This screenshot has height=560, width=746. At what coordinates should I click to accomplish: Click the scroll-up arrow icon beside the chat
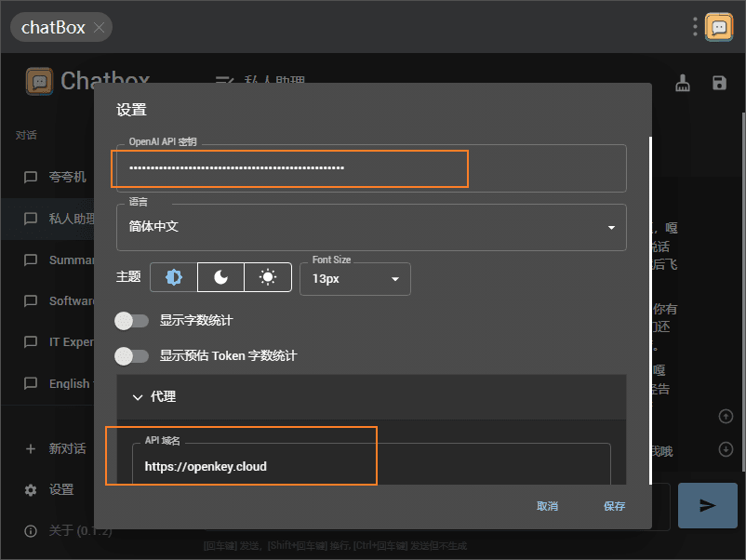[x=726, y=417]
